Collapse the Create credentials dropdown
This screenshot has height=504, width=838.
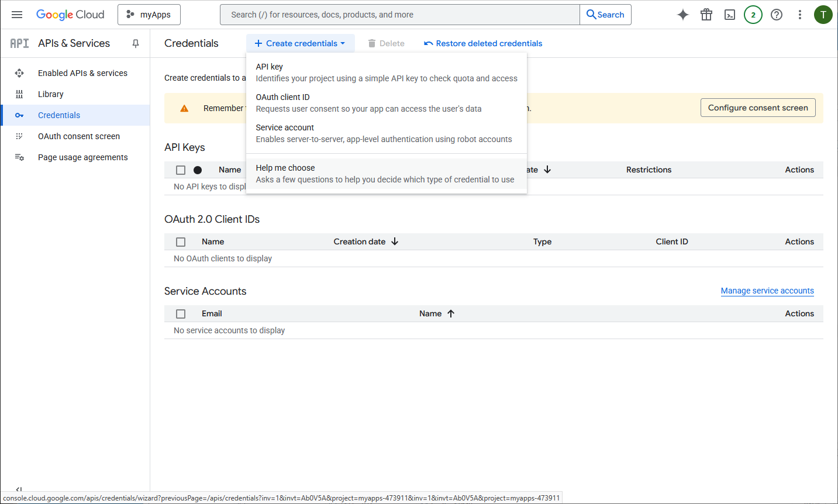300,43
